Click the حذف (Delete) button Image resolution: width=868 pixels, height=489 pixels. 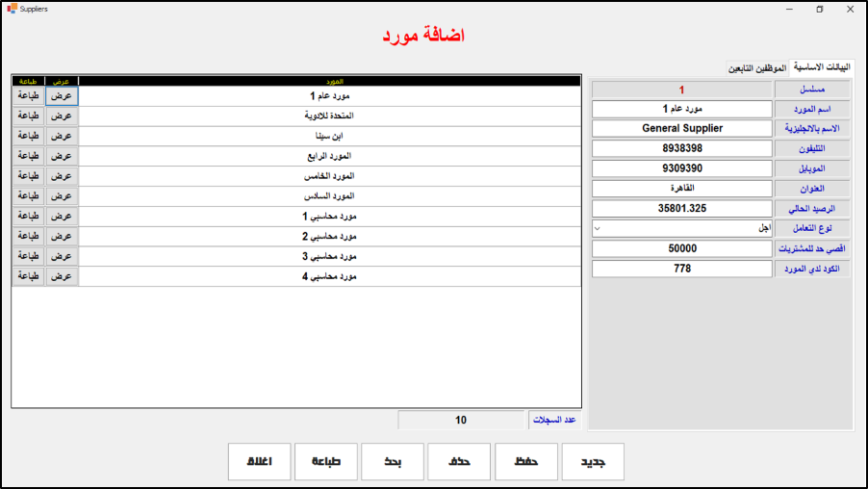pyautogui.click(x=459, y=462)
